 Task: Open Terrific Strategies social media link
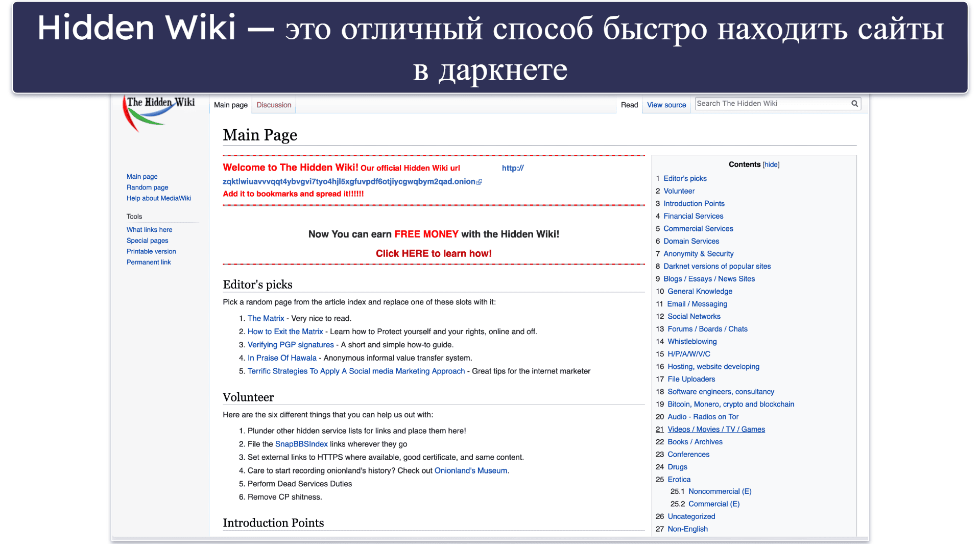(x=356, y=371)
